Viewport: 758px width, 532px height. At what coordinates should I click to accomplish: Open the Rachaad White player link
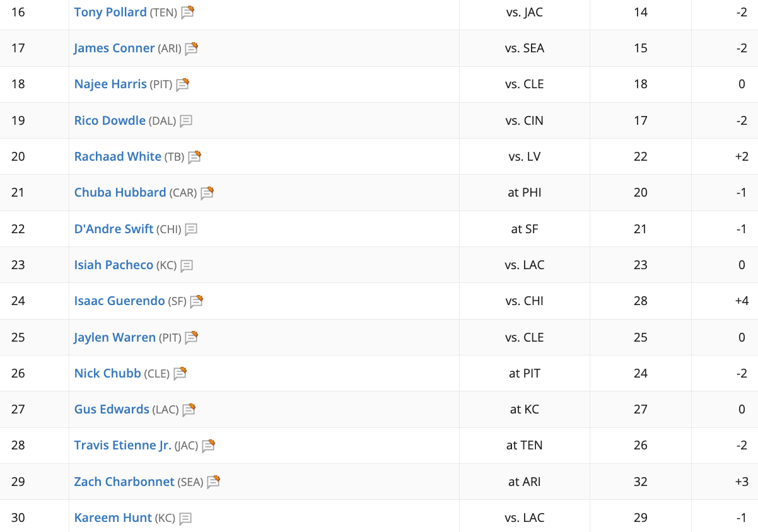(118, 156)
